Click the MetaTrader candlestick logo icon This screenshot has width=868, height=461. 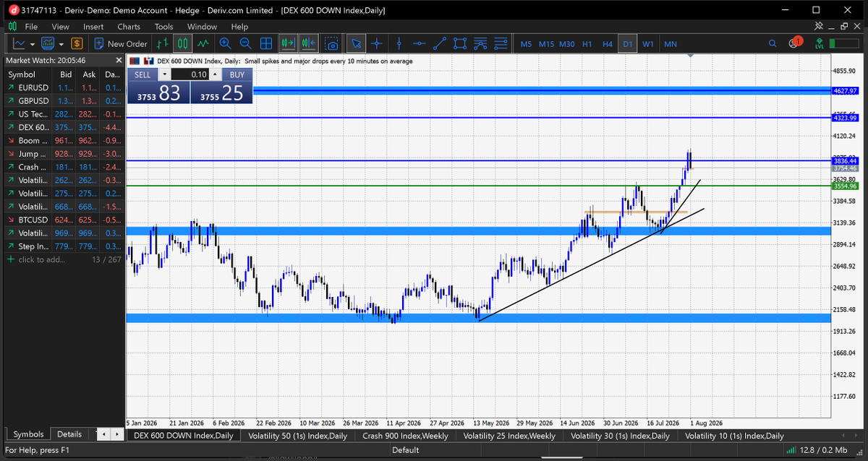click(12, 26)
